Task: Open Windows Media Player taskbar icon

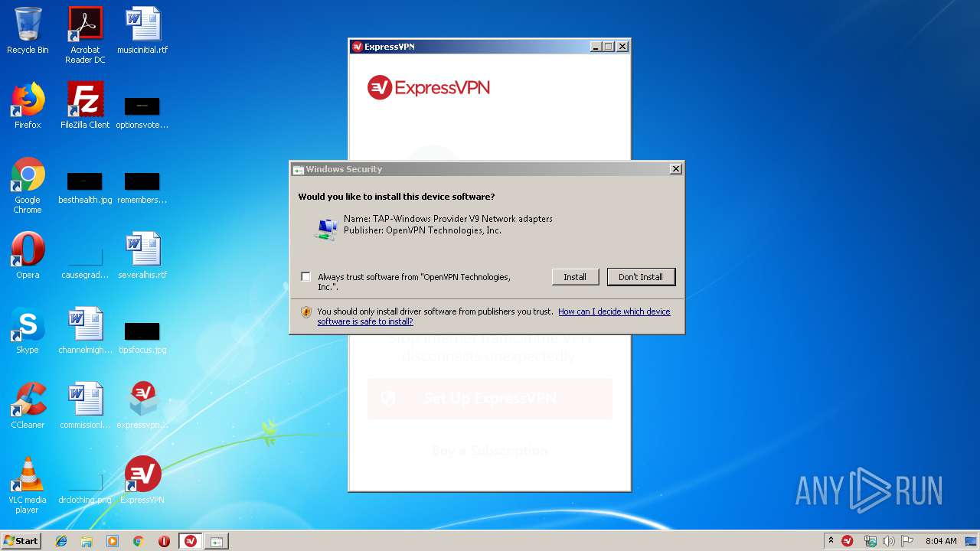Action: coord(113,541)
